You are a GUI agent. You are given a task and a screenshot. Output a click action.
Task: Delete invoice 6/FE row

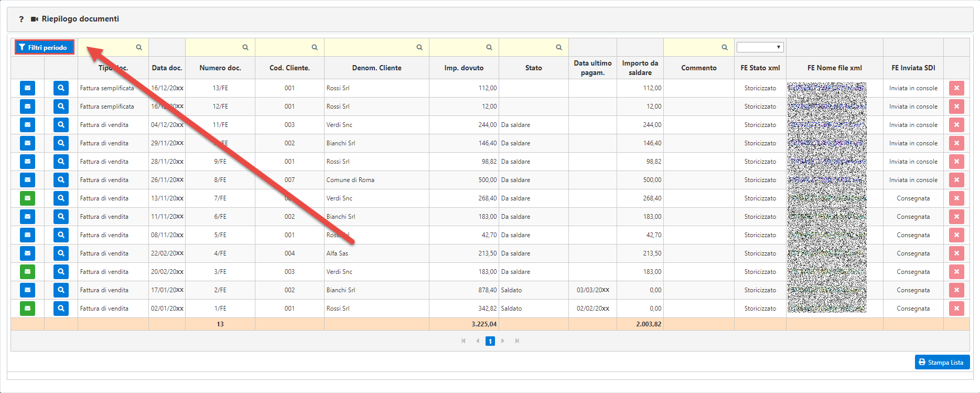(956, 217)
